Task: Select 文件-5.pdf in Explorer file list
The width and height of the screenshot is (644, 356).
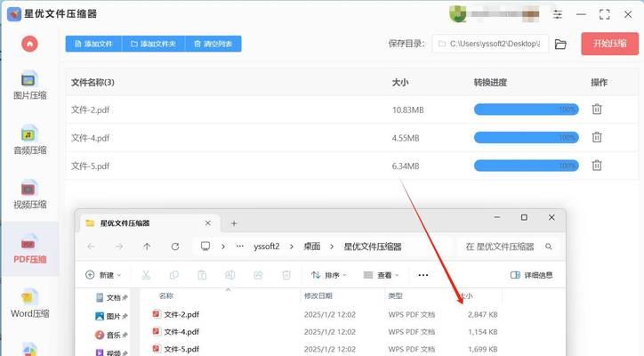Action: [325, 349]
